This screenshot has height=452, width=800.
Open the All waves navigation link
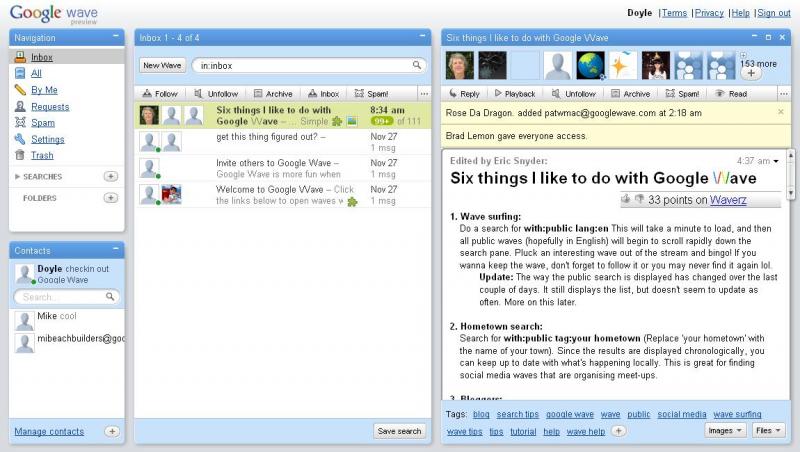[36, 73]
